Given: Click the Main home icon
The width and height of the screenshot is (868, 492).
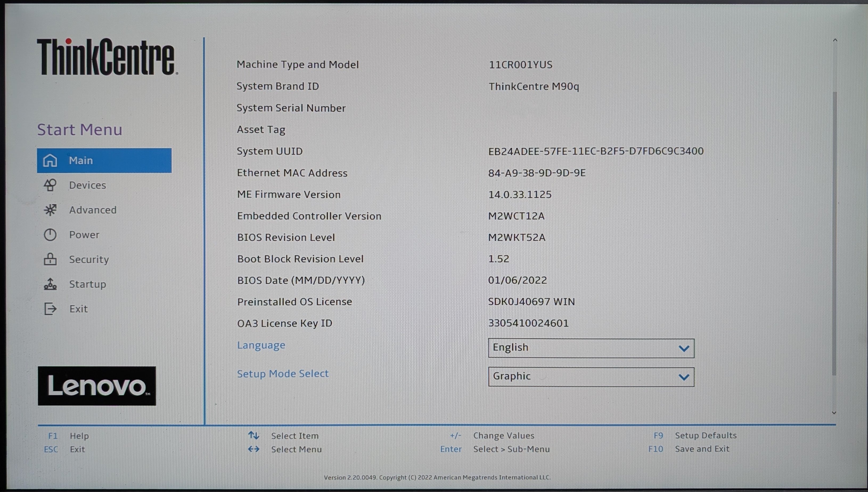Looking at the screenshot, I should coord(50,160).
